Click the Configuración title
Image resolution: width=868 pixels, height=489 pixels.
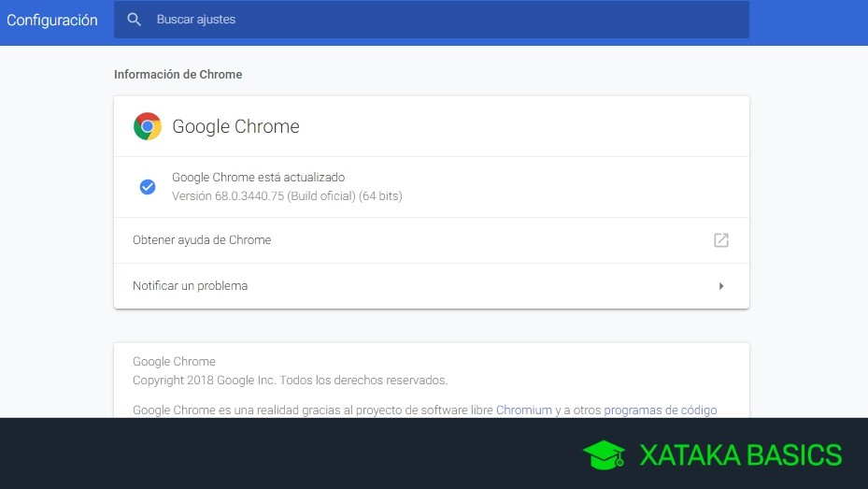[52, 20]
